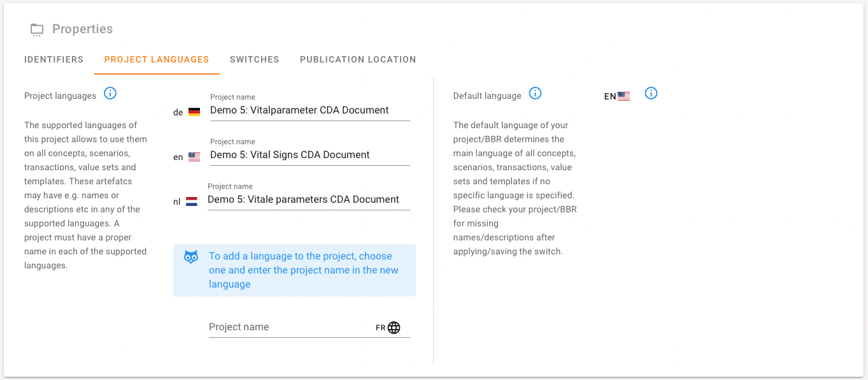Click the add-a-language hint text
868x380 pixels.
click(304, 270)
